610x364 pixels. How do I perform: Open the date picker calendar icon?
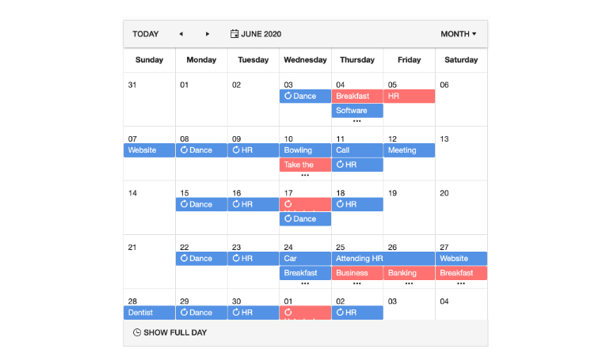[234, 34]
